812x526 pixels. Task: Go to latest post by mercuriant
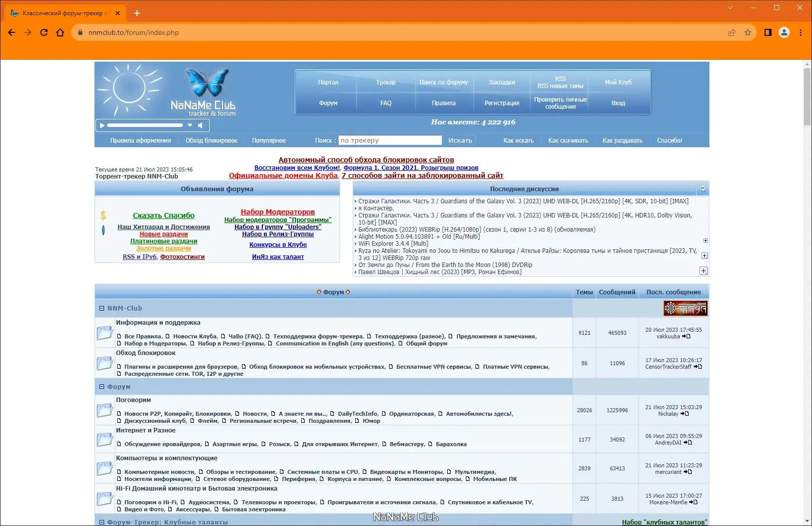(688, 472)
